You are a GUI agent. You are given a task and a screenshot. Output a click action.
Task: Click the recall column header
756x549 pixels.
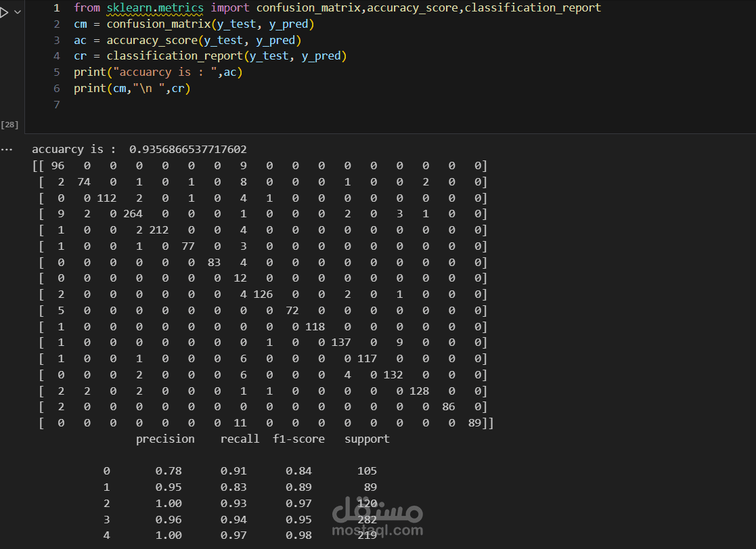pos(240,439)
